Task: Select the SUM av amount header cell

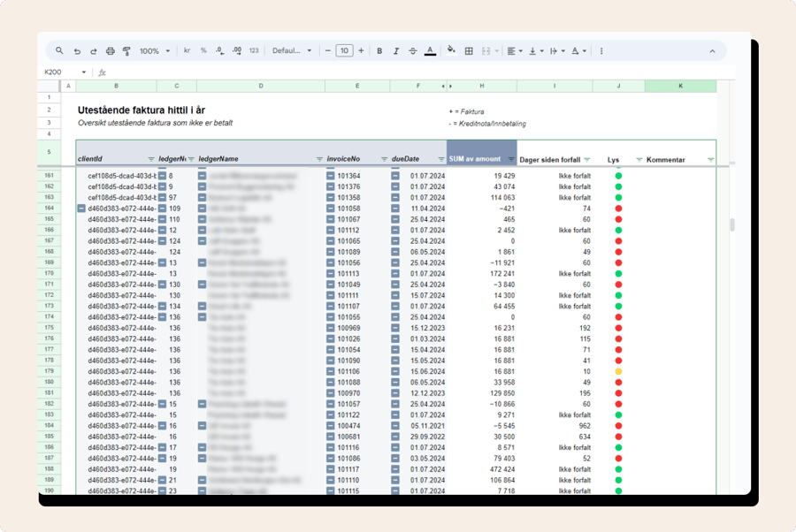Action: click(x=482, y=153)
